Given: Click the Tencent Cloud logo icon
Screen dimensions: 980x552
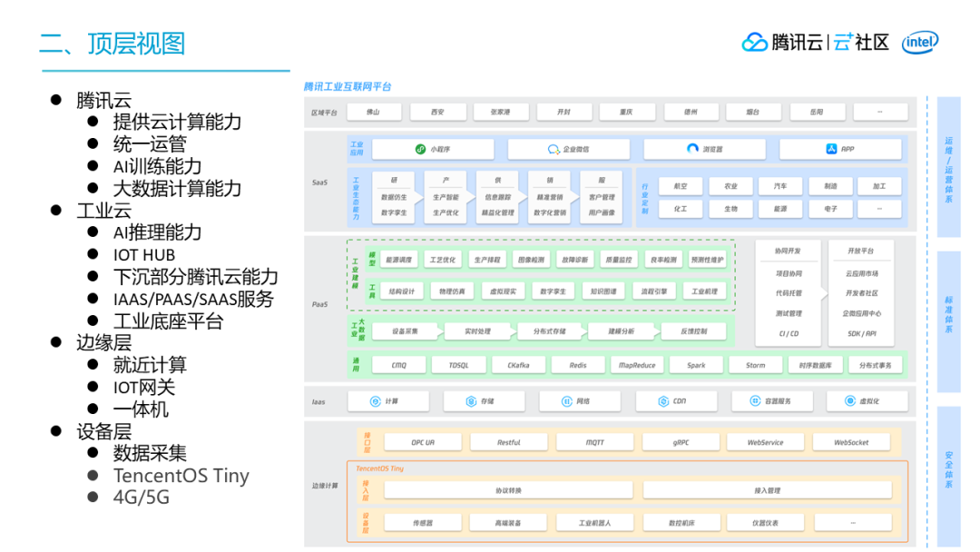Looking at the screenshot, I should [x=754, y=42].
